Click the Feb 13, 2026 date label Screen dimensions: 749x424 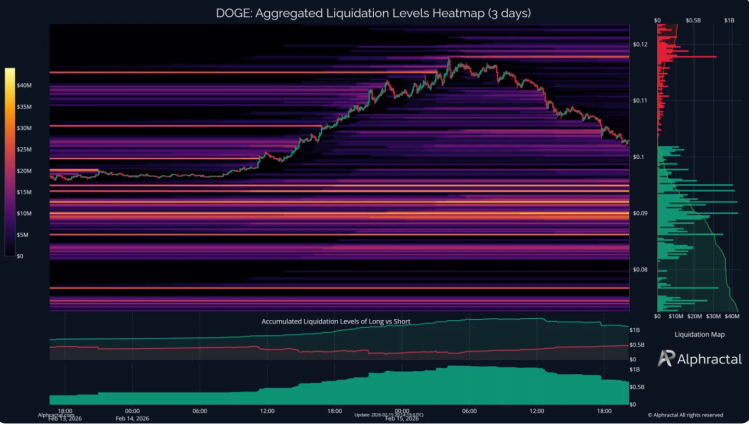point(62,416)
